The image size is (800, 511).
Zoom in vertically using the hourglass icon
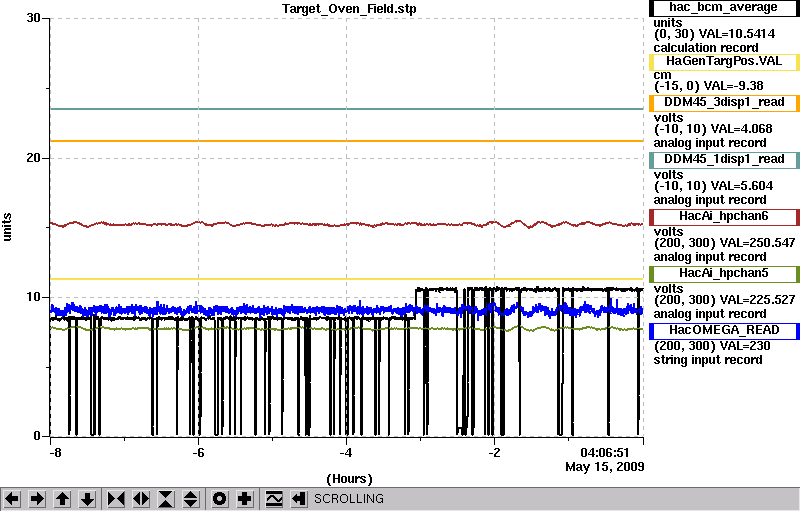(x=166, y=499)
